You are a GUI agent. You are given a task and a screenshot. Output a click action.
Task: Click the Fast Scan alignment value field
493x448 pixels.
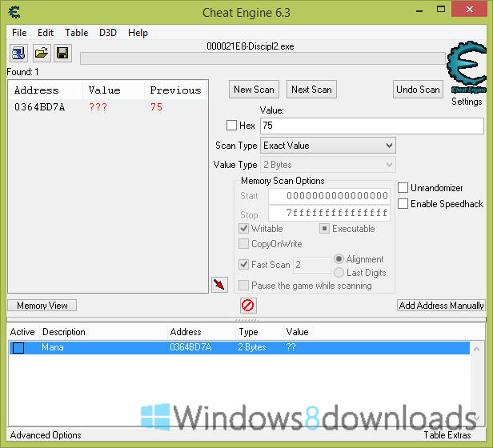click(312, 264)
